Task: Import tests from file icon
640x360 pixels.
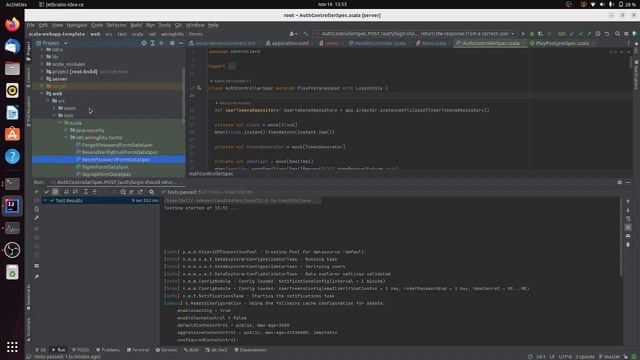Action: coord(131,192)
